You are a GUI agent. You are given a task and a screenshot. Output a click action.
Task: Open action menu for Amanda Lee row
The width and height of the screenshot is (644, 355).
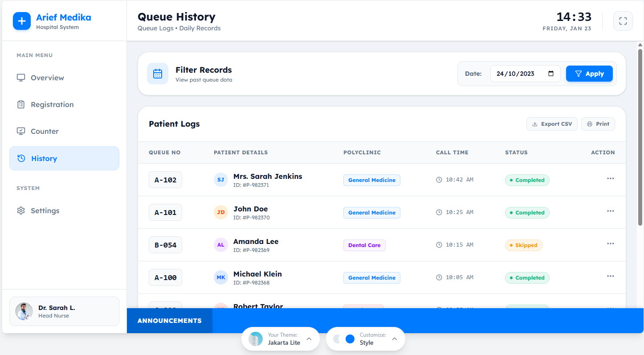[x=610, y=244]
